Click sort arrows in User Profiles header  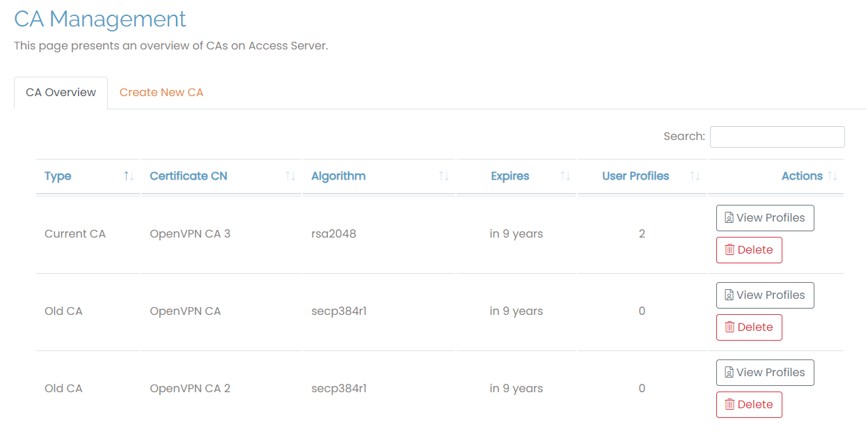click(695, 176)
